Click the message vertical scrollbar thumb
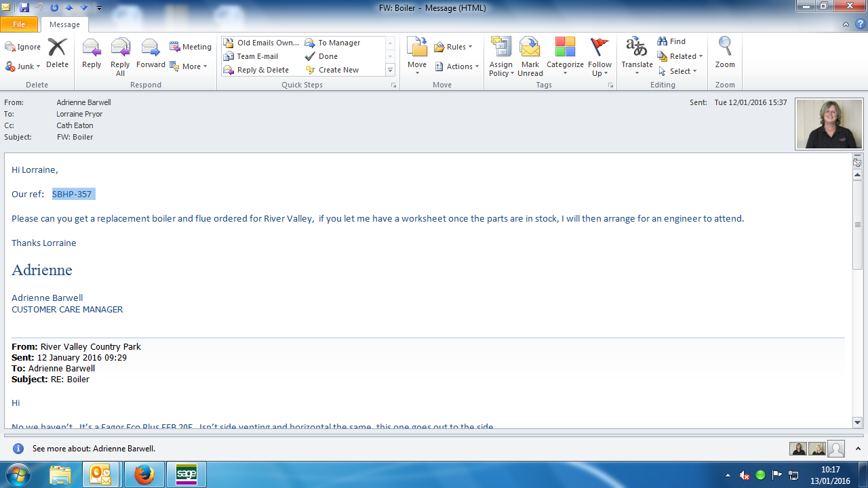Image resolution: width=868 pixels, height=488 pixels. (857, 224)
